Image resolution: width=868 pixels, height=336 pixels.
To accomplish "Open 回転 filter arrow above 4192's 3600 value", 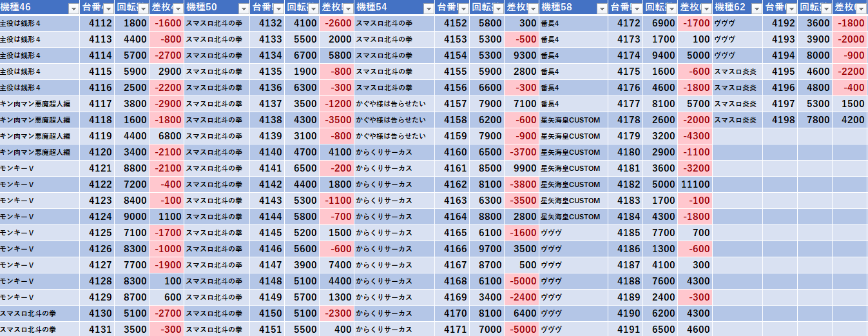I will [825, 8].
